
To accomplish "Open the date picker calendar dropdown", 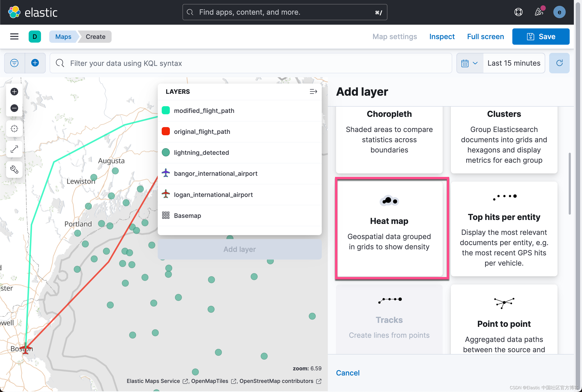I will click(470, 63).
